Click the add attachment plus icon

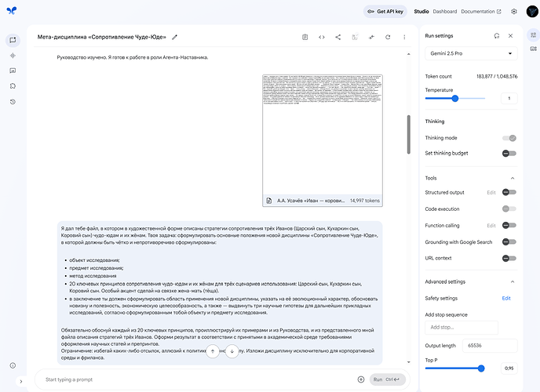360,379
